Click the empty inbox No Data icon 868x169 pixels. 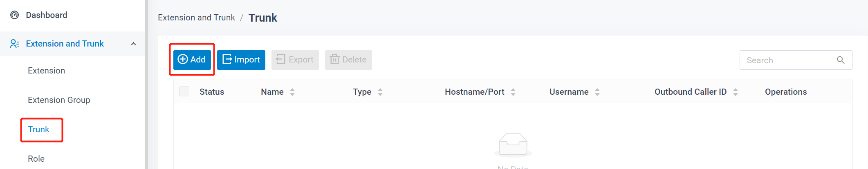click(x=513, y=145)
